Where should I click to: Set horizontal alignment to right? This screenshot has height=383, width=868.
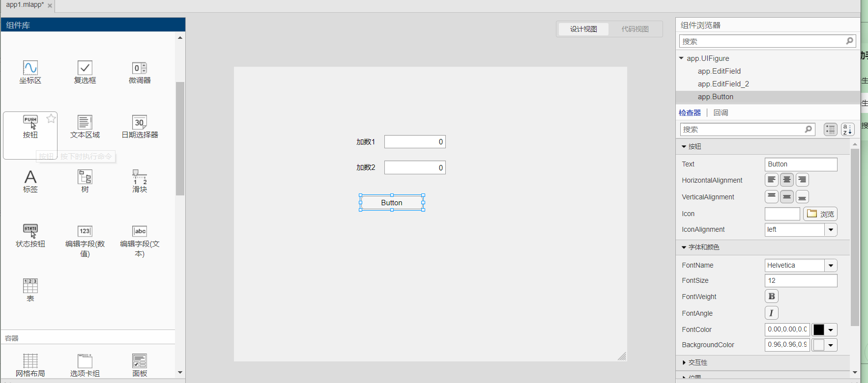point(802,180)
